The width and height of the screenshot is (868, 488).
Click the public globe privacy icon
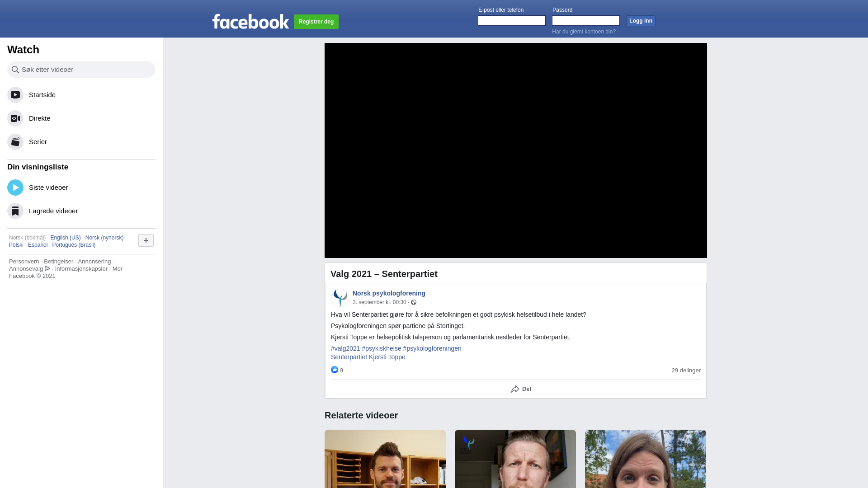click(414, 302)
